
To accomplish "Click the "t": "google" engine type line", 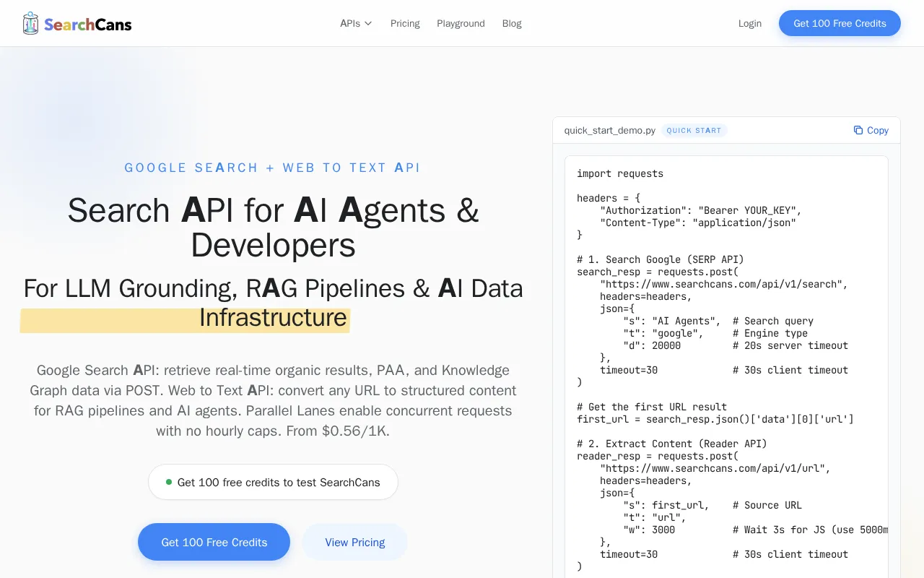I will tap(715, 333).
